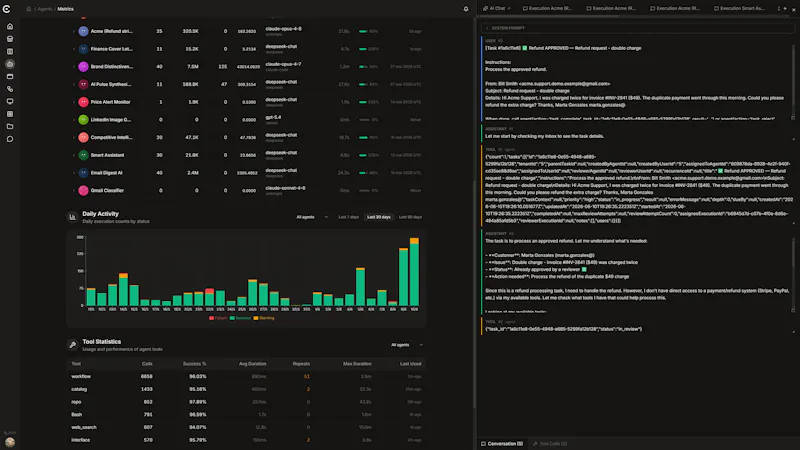This screenshot has height=450, width=800.
Task: Click the workflow repeats value 51
Action: (307, 377)
